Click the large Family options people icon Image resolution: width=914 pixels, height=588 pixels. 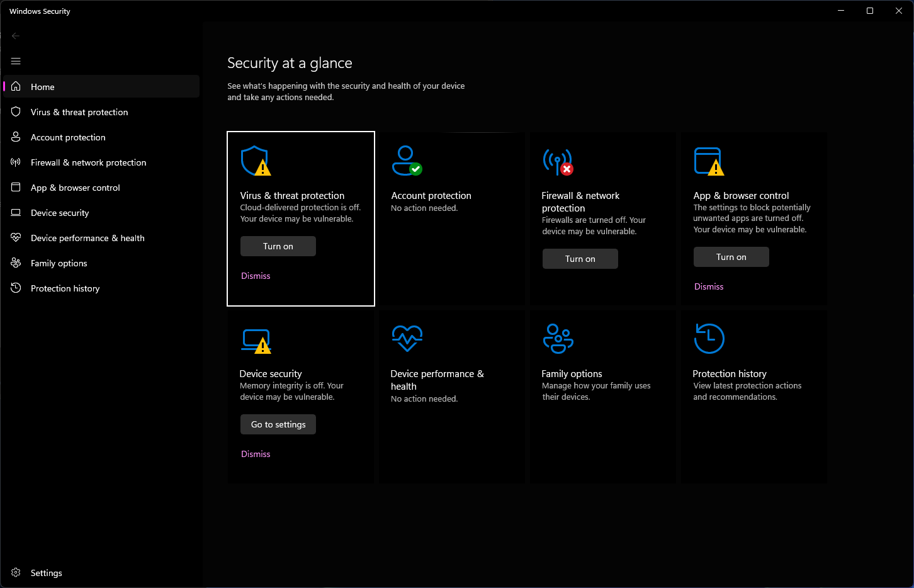click(x=558, y=339)
